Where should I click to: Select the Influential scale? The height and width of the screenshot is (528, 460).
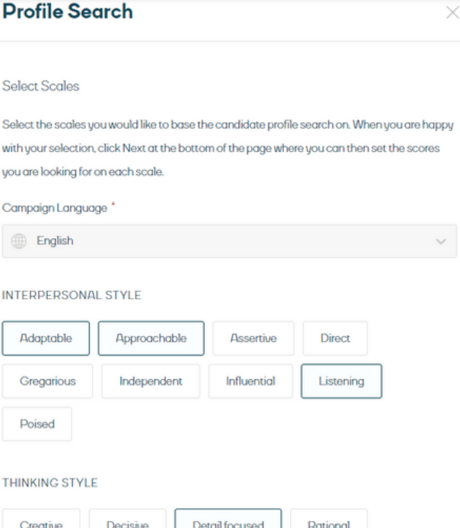(251, 381)
